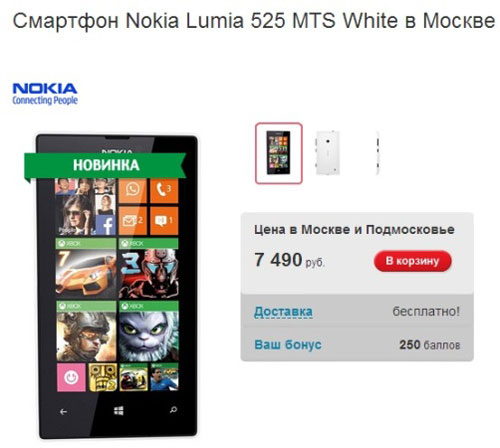The image size is (500, 448).
Task: Tap the pink power icon tile
Action: click(x=71, y=377)
